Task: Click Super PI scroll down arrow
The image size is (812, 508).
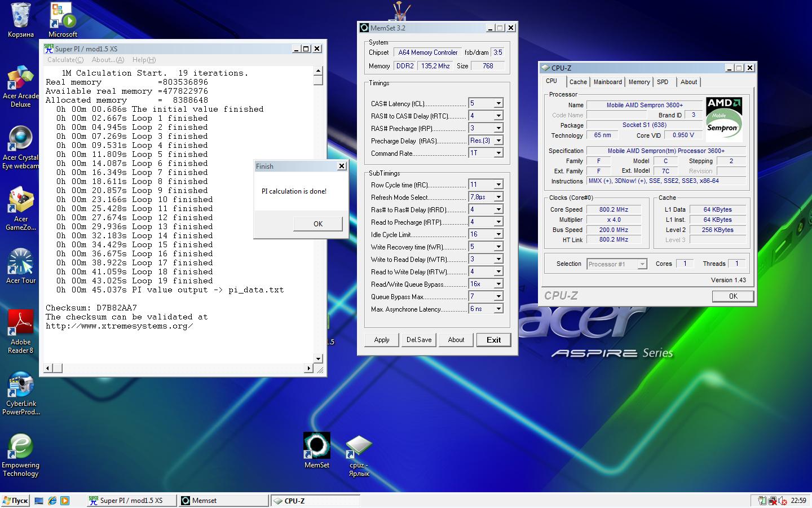Action: (318, 358)
